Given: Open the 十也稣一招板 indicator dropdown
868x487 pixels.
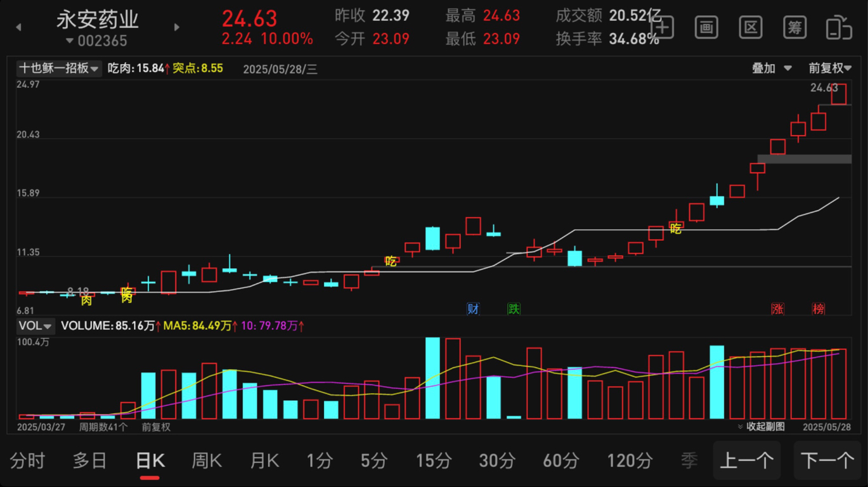Looking at the screenshot, I should coord(58,68).
